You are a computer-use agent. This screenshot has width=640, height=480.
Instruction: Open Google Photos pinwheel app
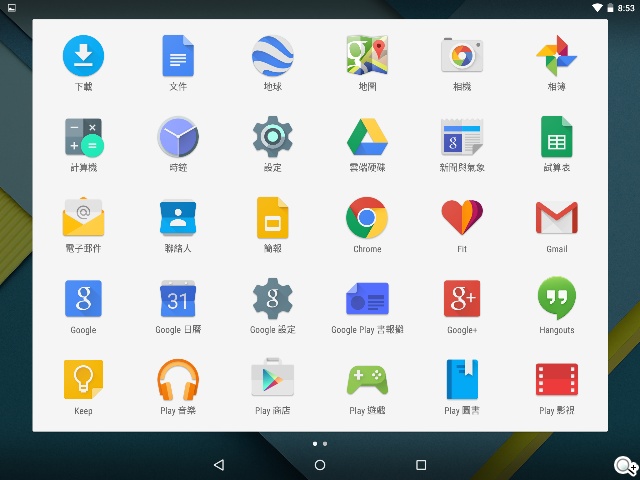coord(557,56)
